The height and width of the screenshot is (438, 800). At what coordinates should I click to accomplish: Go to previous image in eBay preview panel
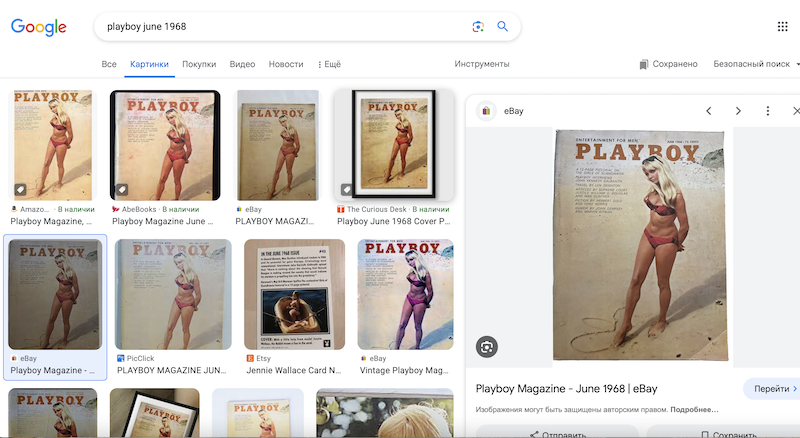pos(709,111)
